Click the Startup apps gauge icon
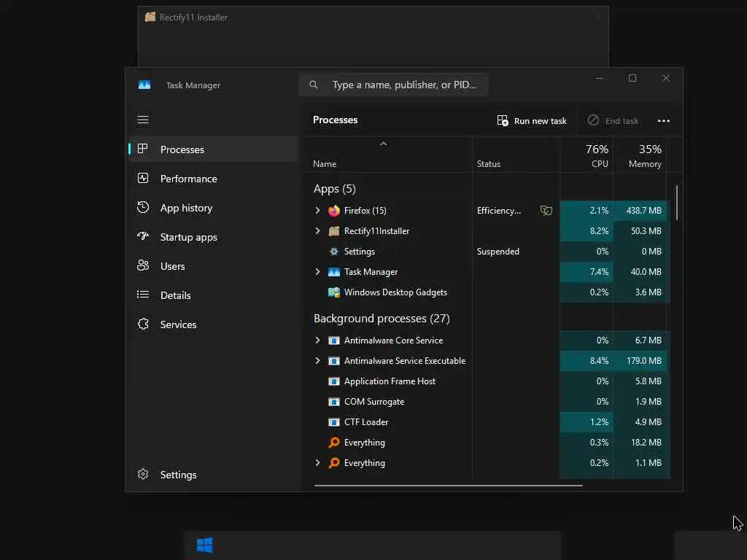The height and width of the screenshot is (560, 747). pyautogui.click(x=143, y=236)
